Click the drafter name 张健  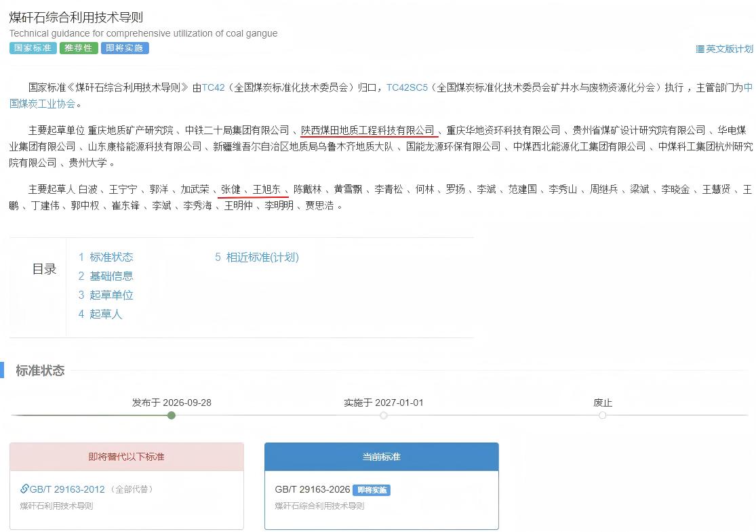[231, 189]
